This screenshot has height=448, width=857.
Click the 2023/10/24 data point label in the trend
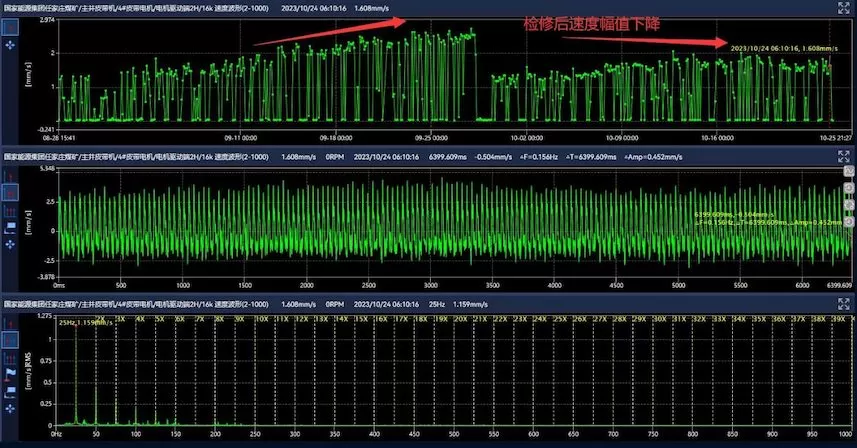click(x=778, y=47)
